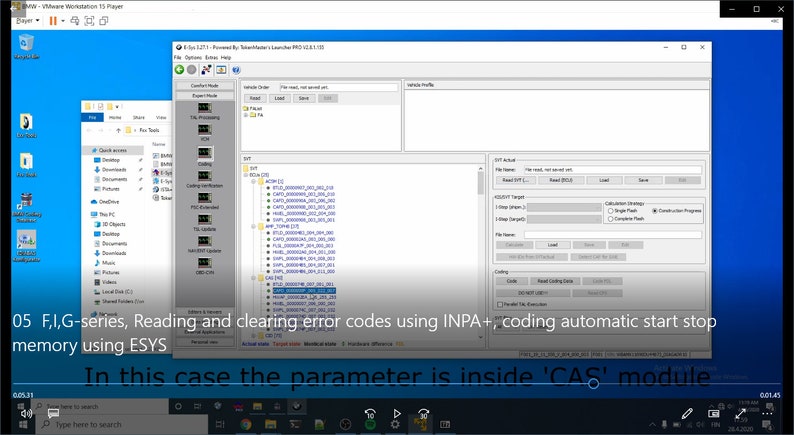Open the Coding module icon
The width and height of the screenshot is (794, 435).
[205, 152]
